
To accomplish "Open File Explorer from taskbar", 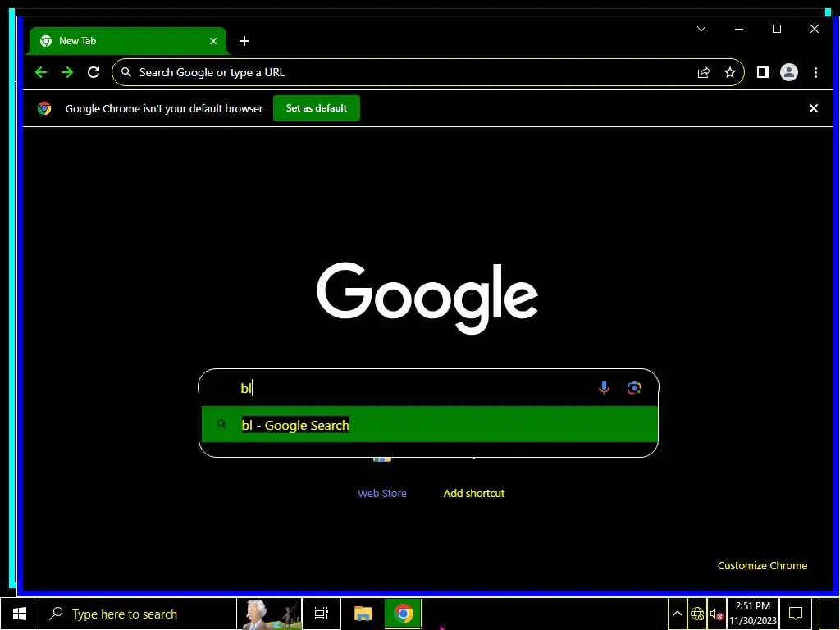I will [363, 614].
